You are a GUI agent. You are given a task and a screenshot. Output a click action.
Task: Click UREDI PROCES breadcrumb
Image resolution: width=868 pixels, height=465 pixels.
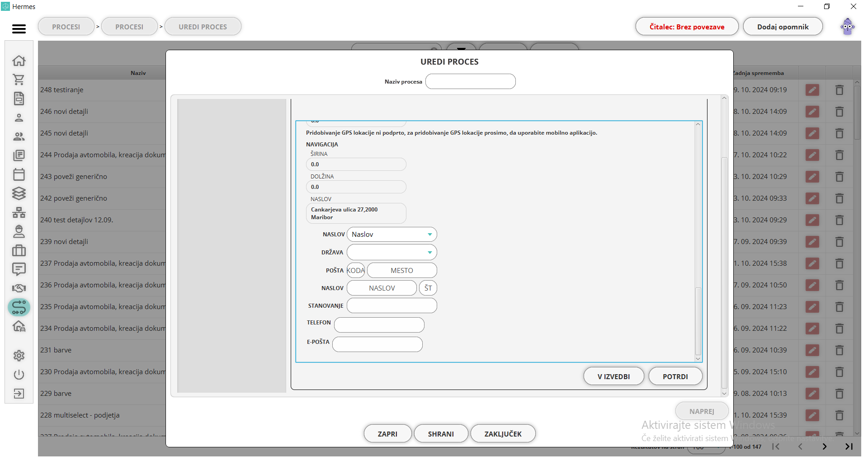coord(203,27)
